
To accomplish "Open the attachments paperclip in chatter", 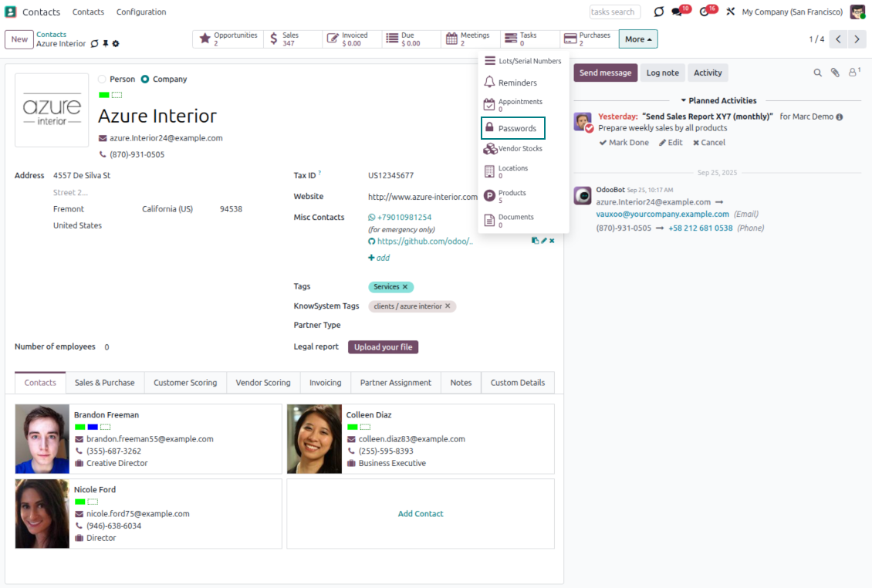I will (835, 73).
